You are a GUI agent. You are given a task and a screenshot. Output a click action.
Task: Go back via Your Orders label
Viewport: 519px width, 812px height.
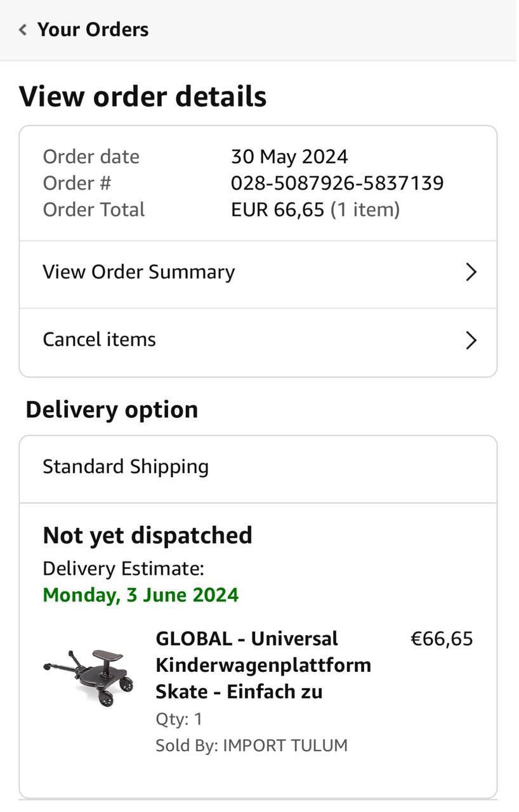pyautogui.click(x=93, y=30)
